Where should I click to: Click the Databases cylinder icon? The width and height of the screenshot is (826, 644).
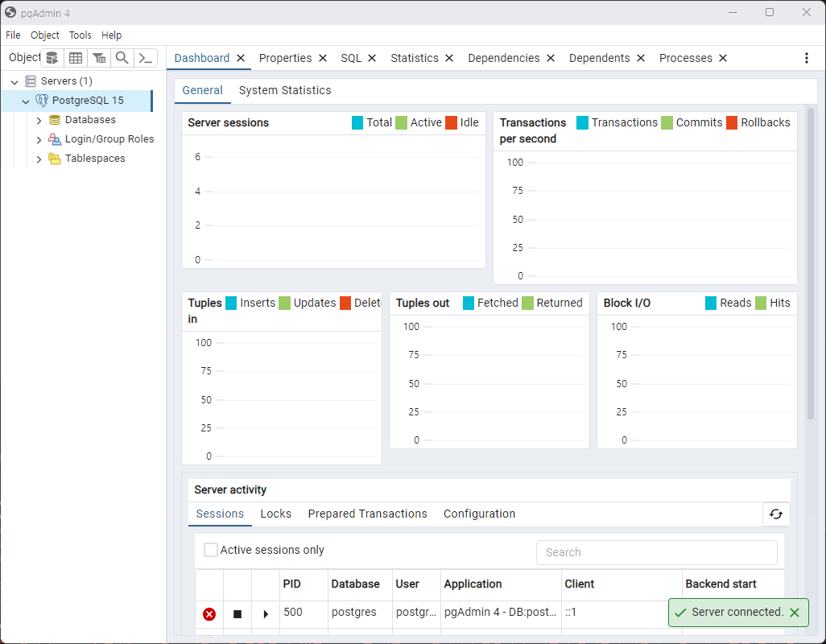[54, 120]
